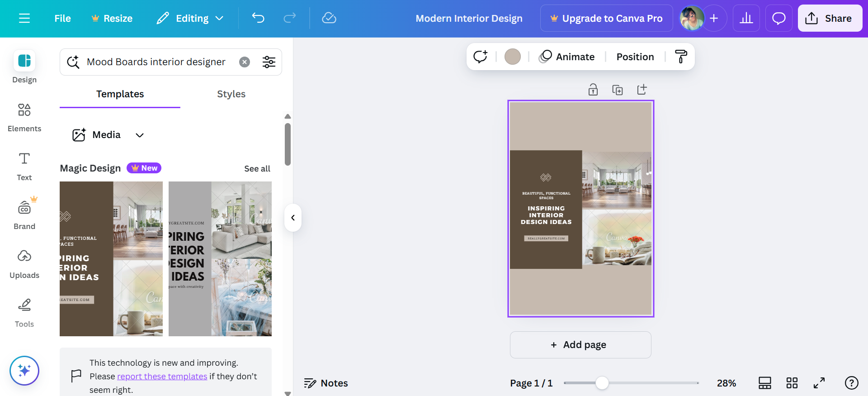Expand the Editing mode dropdown
Screen dimensions: 868x396
point(190,18)
